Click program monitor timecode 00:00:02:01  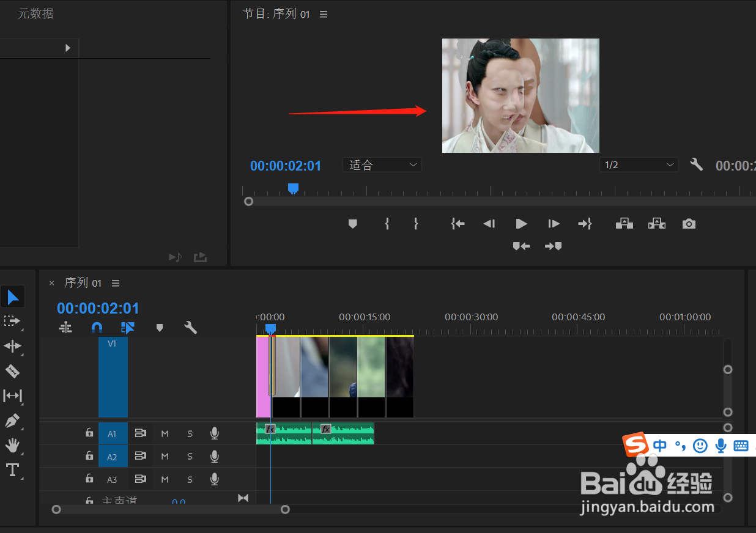point(286,166)
